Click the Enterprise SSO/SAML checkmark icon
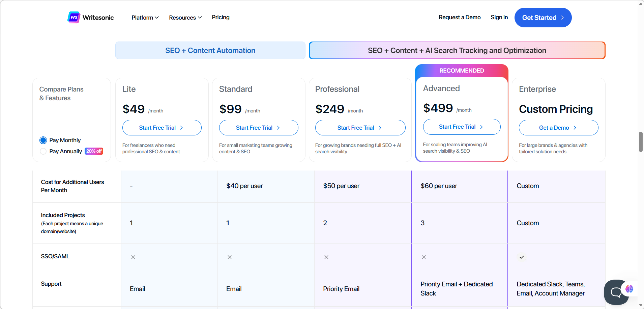This screenshot has width=644, height=309. click(x=522, y=257)
